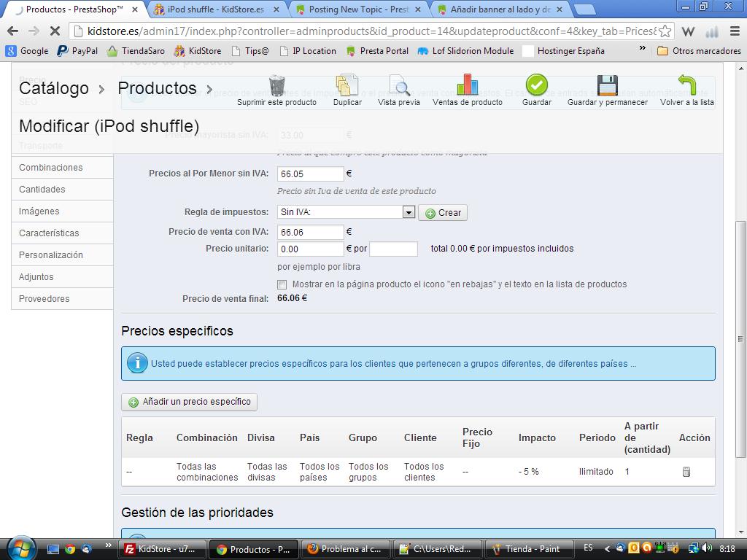Click Precios al Por Menor sin IVA field

coord(310,174)
